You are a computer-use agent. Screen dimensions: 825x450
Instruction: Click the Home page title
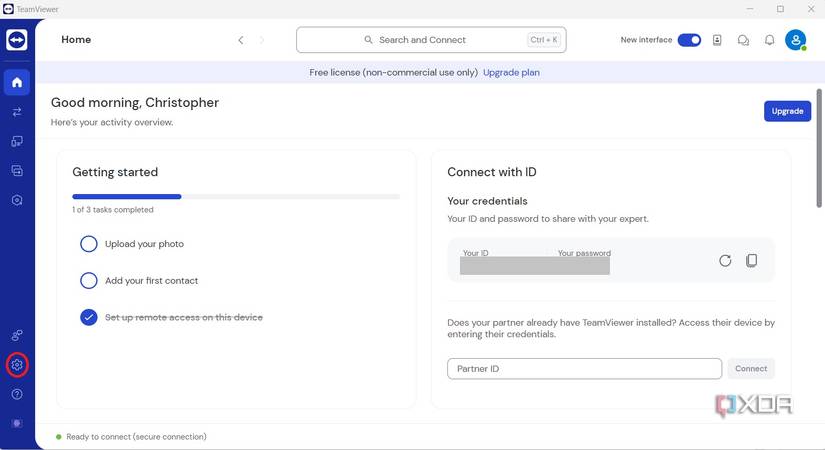coord(76,39)
